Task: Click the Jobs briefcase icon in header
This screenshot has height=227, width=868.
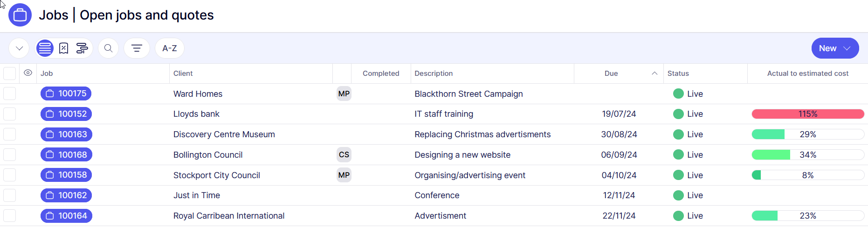Action: click(x=20, y=15)
